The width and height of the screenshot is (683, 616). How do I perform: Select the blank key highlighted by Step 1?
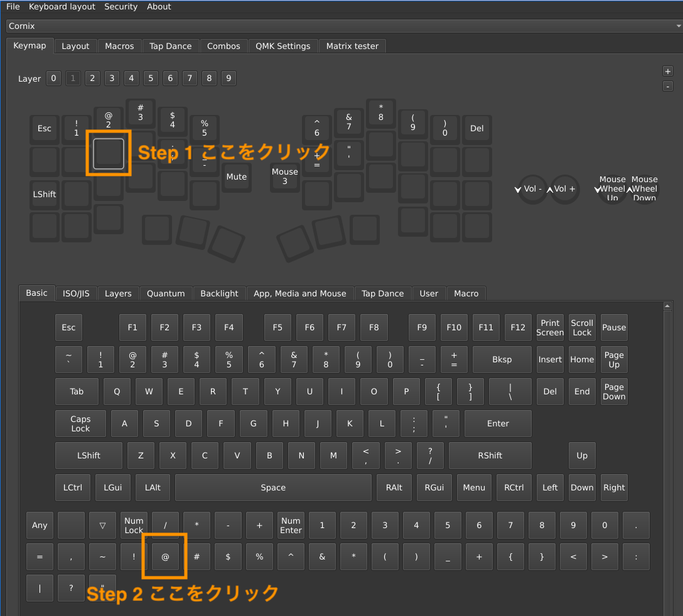[x=109, y=153]
